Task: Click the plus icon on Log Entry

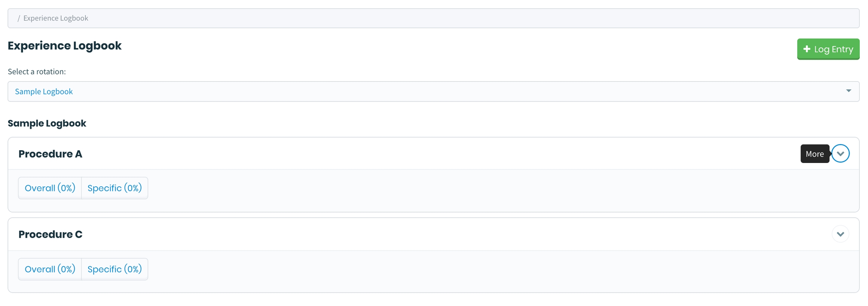Action: [x=807, y=49]
